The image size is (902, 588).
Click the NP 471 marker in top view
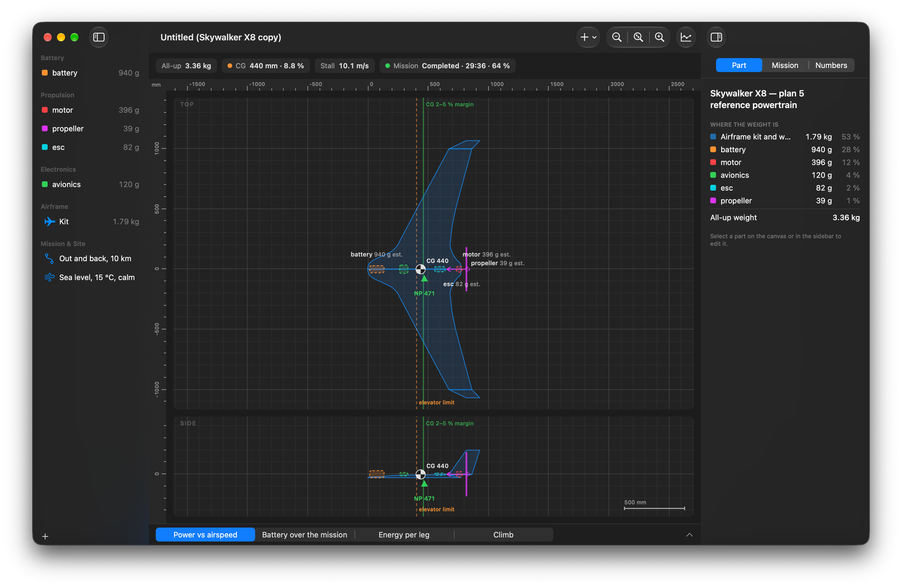pyautogui.click(x=424, y=279)
